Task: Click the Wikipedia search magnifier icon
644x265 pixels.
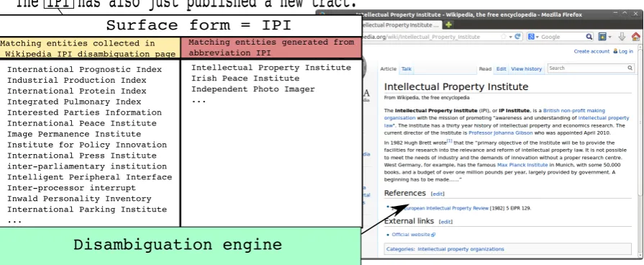Action: pyautogui.click(x=630, y=68)
